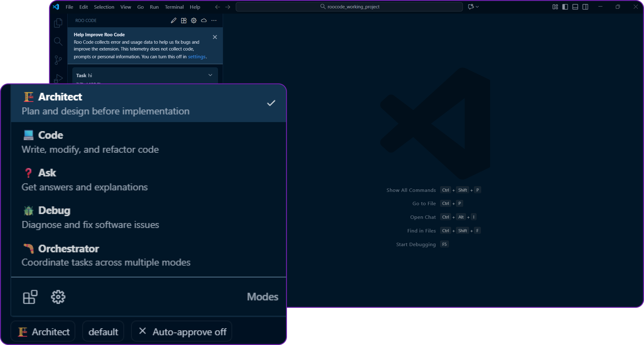This screenshot has height=345, width=644.
Task: Click the mode marketplace icon beside Modes label
Action: click(x=30, y=297)
